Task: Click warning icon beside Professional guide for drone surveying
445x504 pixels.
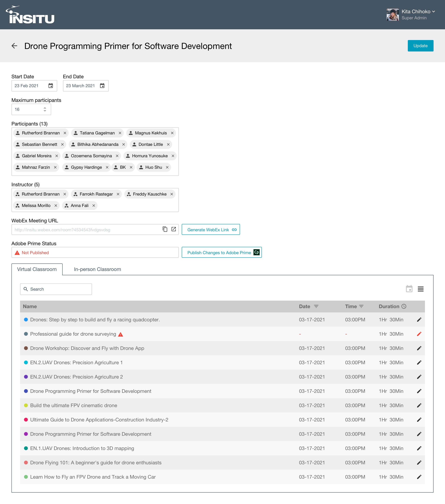Action: [121, 334]
